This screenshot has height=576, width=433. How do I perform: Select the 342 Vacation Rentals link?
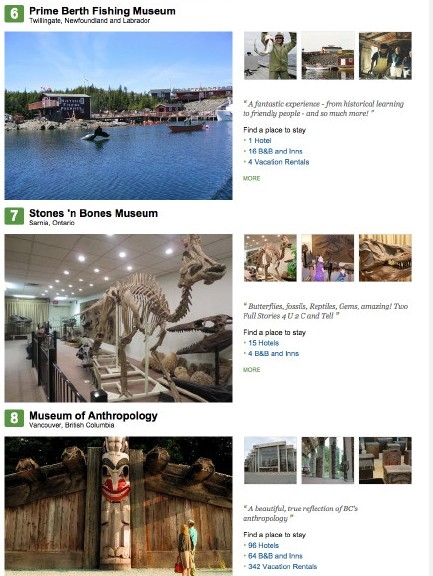click(282, 567)
